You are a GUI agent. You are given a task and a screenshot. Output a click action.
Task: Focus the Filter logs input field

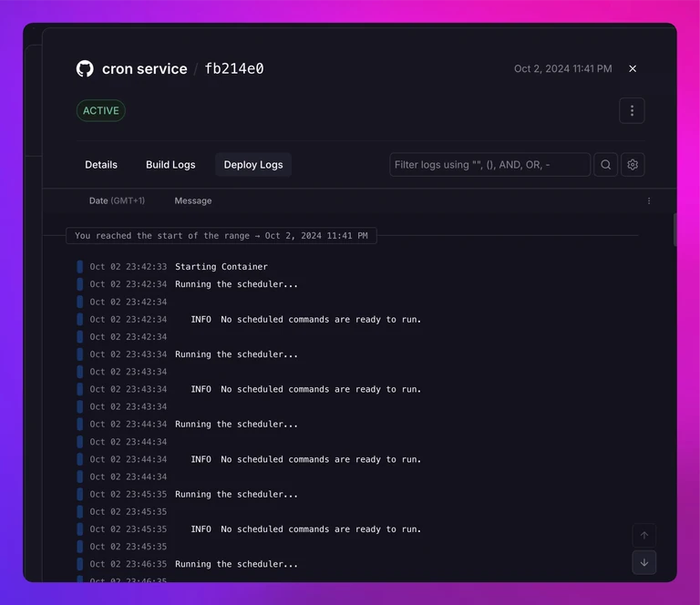(489, 165)
